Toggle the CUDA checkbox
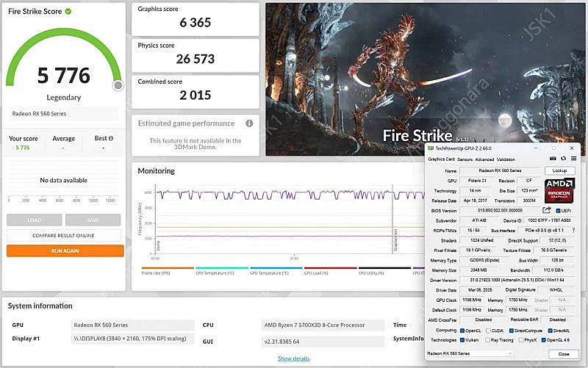 [488, 331]
